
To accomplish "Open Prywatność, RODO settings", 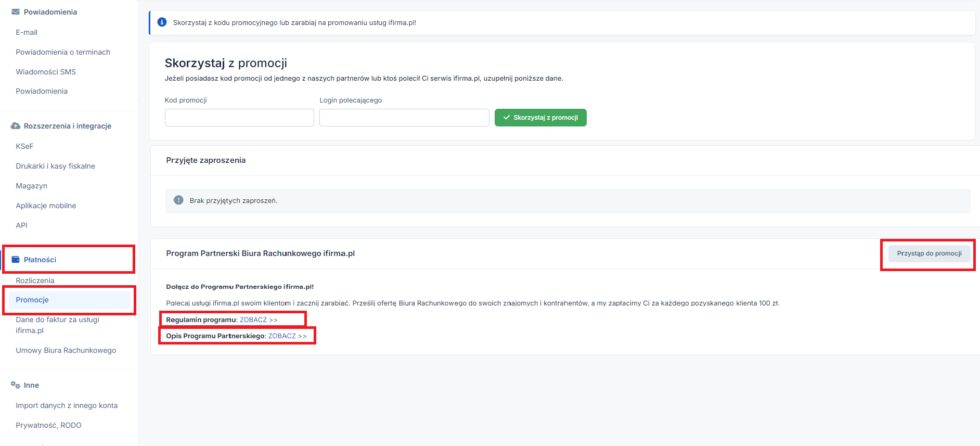I will click(48, 425).
